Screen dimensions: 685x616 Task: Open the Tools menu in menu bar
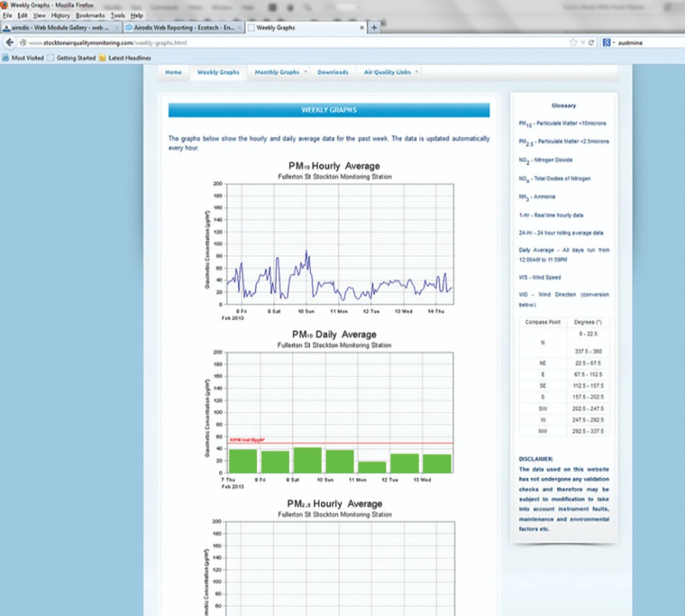pyautogui.click(x=117, y=15)
